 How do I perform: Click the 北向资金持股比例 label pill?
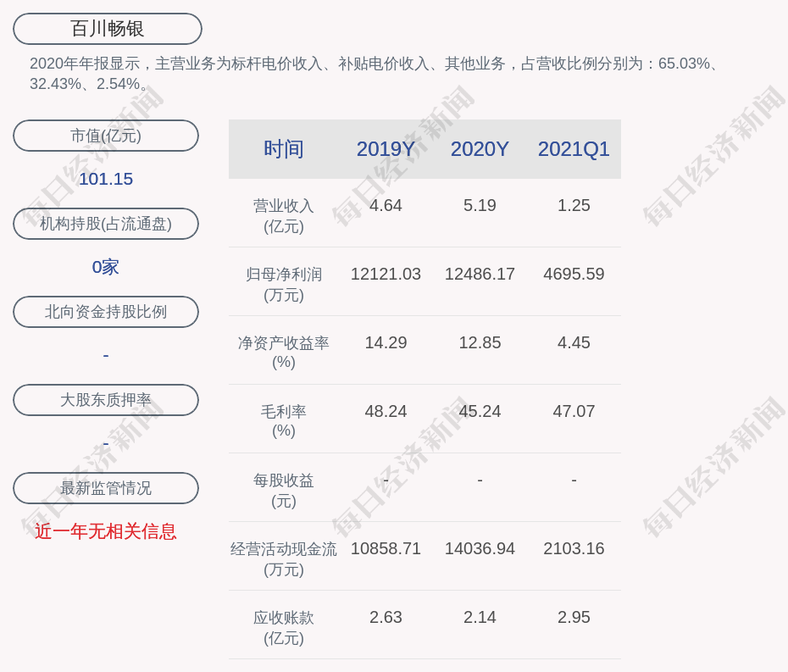(x=106, y=312)
